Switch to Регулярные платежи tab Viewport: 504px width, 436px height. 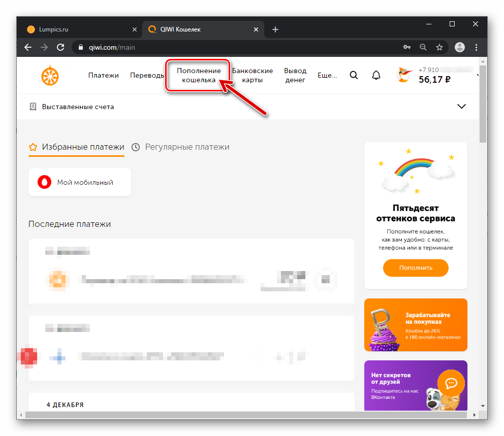[181, 147]
